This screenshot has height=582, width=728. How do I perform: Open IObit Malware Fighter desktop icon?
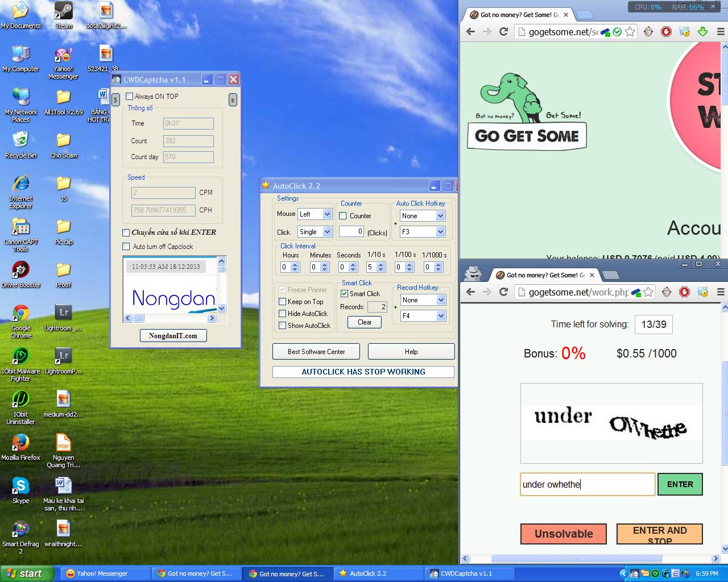(20, 365)
